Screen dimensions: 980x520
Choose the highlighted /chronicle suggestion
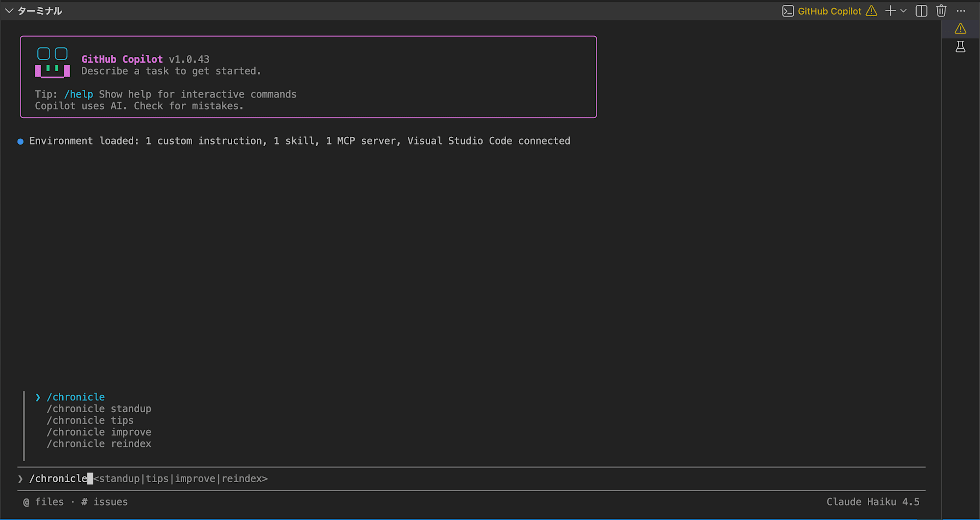[75, 397]
